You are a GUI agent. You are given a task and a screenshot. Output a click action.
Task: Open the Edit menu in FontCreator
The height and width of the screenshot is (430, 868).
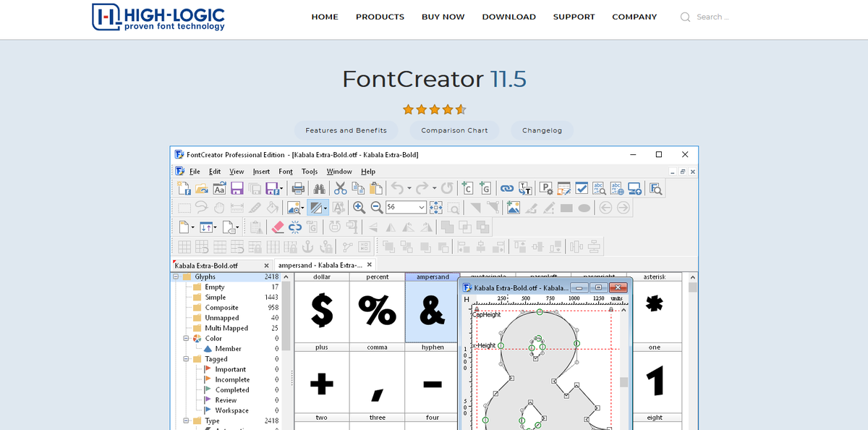tap(215, 172)
